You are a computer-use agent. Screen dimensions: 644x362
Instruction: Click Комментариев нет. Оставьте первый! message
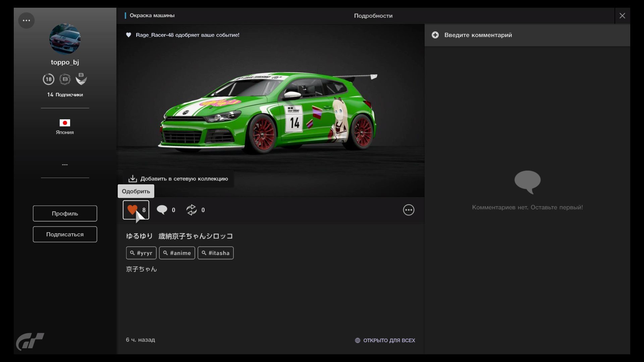[528, 207]
